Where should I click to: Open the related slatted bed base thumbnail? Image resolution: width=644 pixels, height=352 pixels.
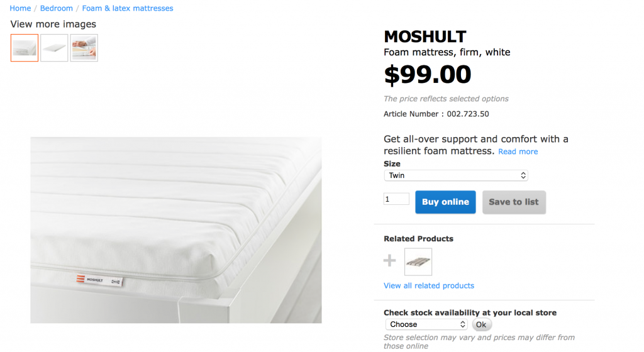pyautogui.click(x=418, y=261)
